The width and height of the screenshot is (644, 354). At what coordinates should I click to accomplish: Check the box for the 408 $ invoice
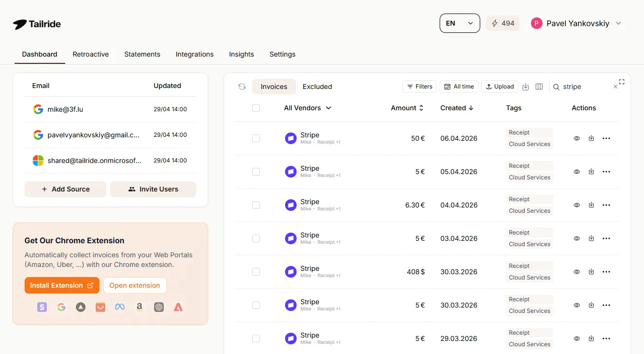coord(256,272)
